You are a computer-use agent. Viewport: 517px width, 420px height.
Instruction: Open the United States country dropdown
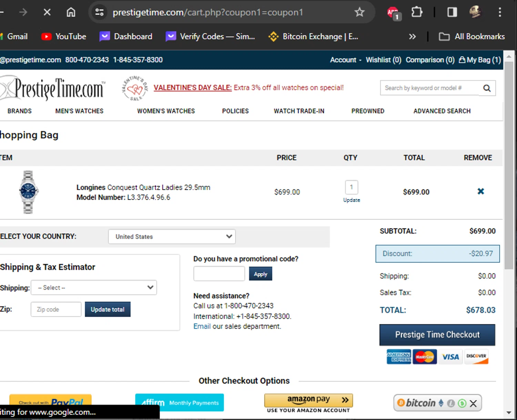tap(172, 237)
